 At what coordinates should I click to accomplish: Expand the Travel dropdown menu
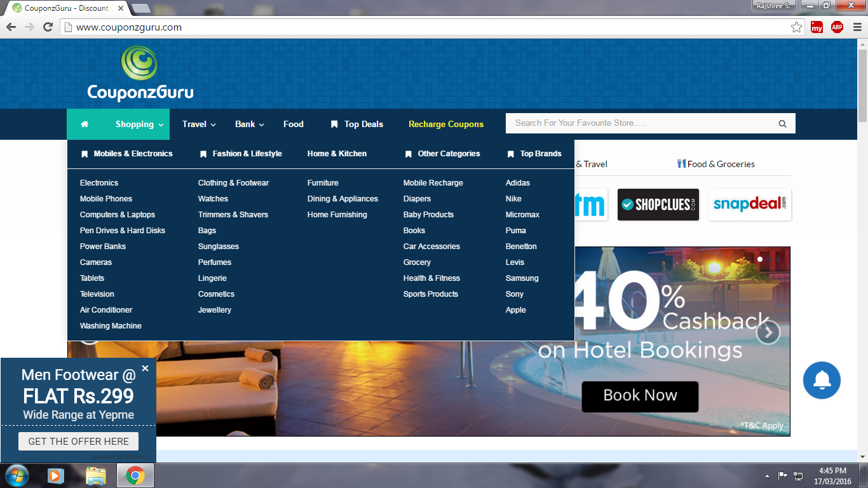199,125
